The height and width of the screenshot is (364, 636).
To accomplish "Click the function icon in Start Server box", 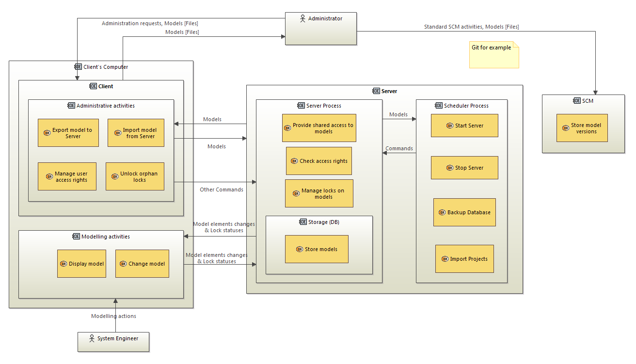I will [450, 126].
